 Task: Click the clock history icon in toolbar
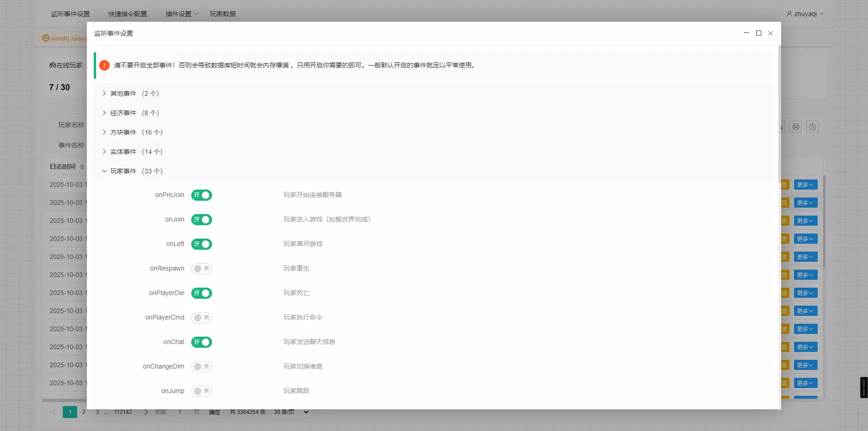pos(813,127)
